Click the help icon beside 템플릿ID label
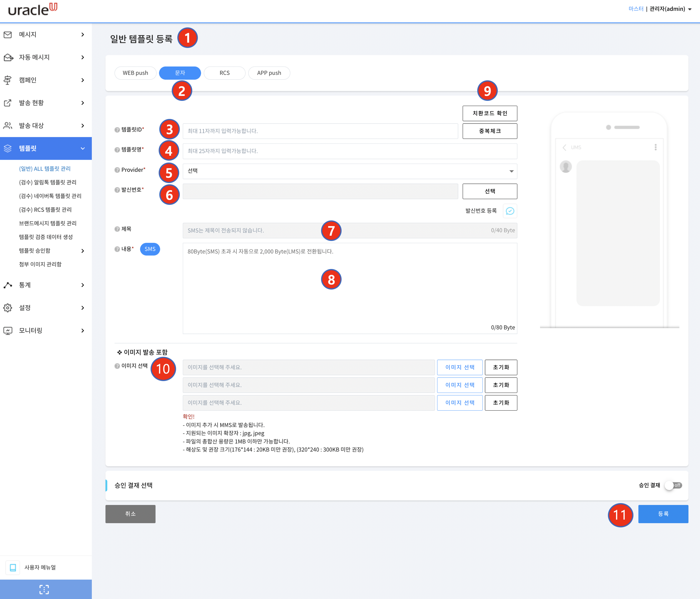The height and width of the screenshot is (599, 700). point(117,130)
